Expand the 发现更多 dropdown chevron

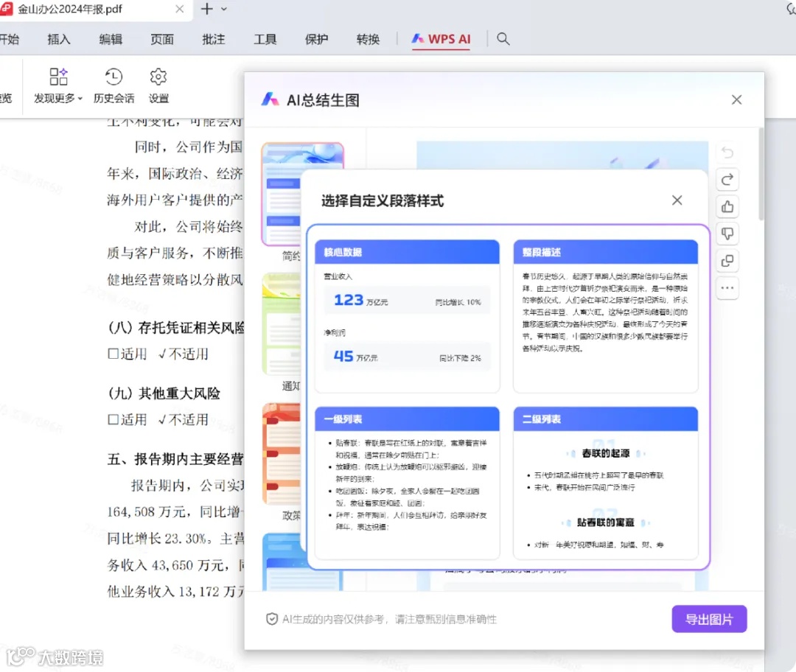pyautogui.click(x=80, y=97)
